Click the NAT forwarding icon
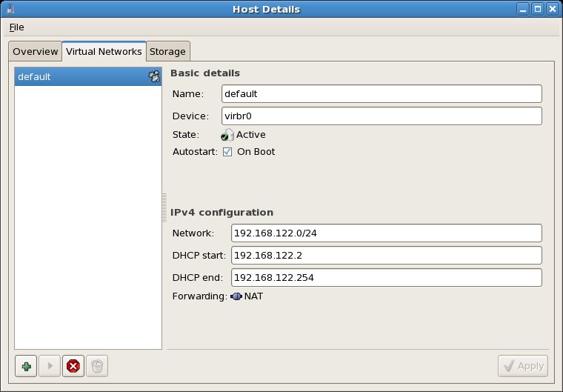 point(236,296)
